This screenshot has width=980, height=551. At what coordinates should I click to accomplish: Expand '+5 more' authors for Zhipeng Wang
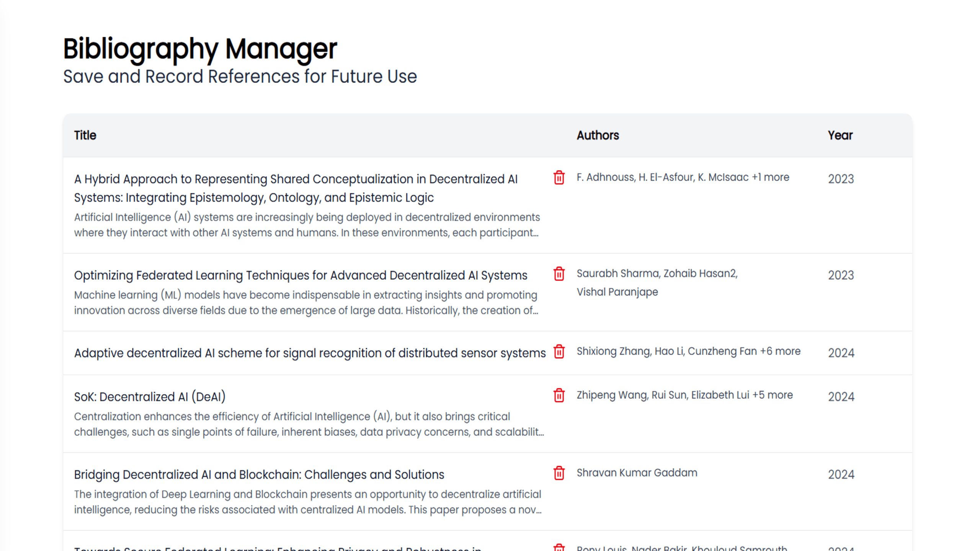tap(773, 395)
